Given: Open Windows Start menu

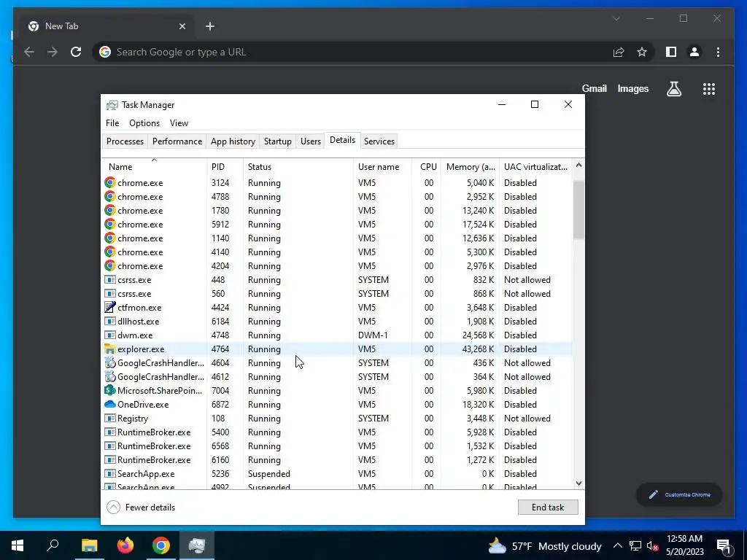Looking at the screenshot, I should [x=18, y=545].
